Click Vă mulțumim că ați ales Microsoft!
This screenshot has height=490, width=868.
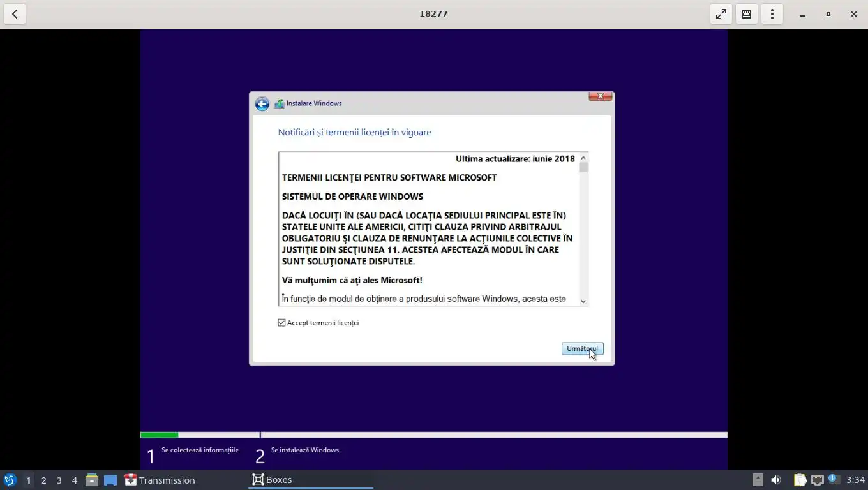coord(352,280)
